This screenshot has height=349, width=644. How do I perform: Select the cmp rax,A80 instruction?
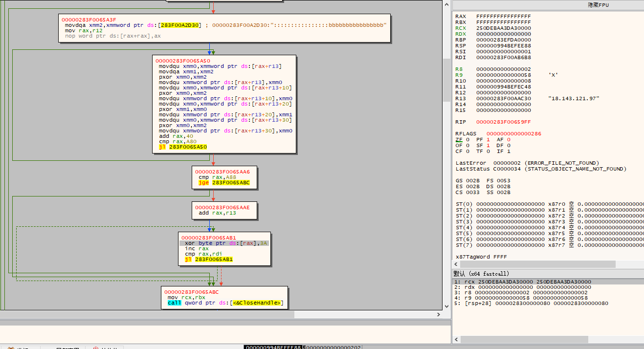(178, 141)
